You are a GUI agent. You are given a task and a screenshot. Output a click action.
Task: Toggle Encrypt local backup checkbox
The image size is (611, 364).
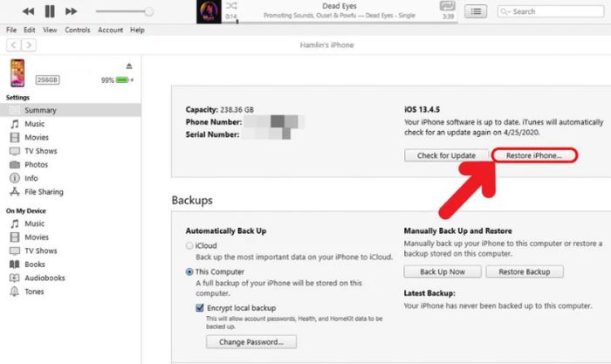[x=200, y=308]
